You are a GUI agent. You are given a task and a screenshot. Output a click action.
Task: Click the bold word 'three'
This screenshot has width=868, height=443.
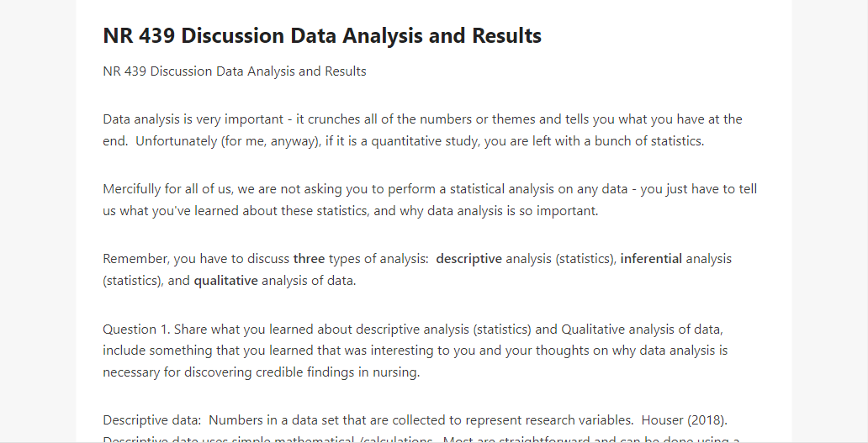309,259
